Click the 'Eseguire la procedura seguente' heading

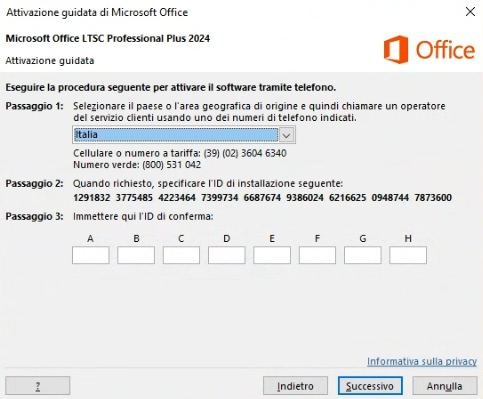click(171, 88)
